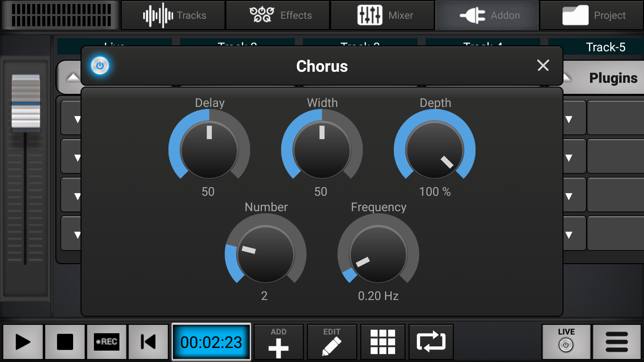Viewport: 644px width, 362px height.
Task: Rewind to the beginning of the song
Action: pyautogui.click(x=148, y=342)
